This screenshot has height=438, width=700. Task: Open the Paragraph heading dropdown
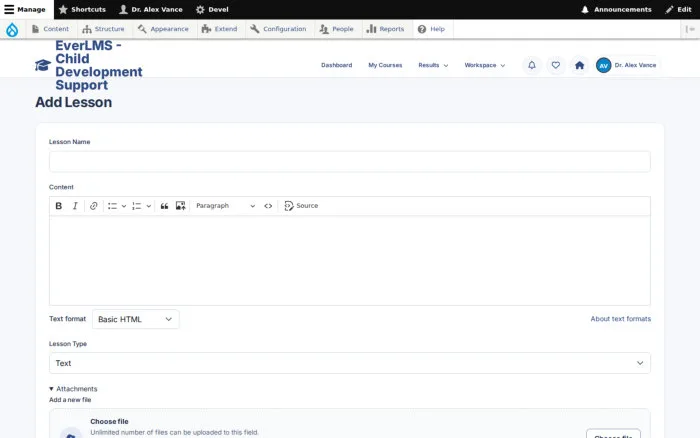(225, 206)
